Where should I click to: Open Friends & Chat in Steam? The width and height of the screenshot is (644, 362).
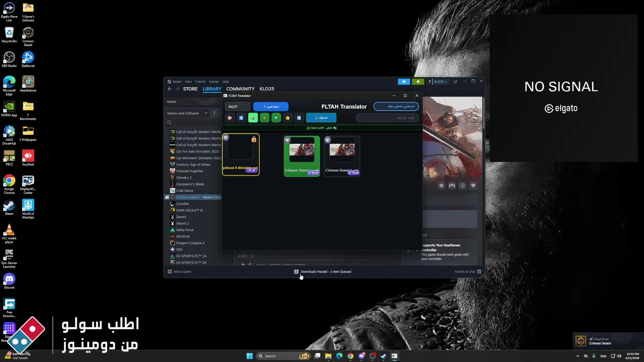coord(467,271)
